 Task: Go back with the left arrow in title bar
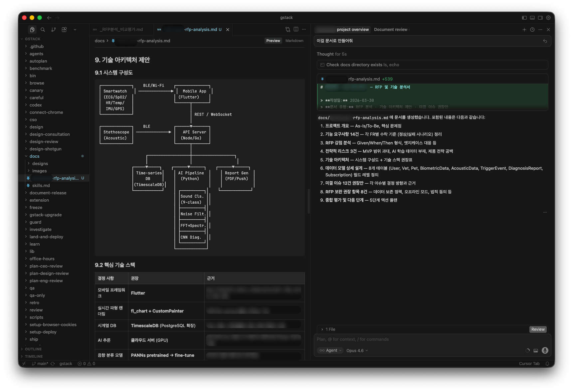click(x=49, y=18)
